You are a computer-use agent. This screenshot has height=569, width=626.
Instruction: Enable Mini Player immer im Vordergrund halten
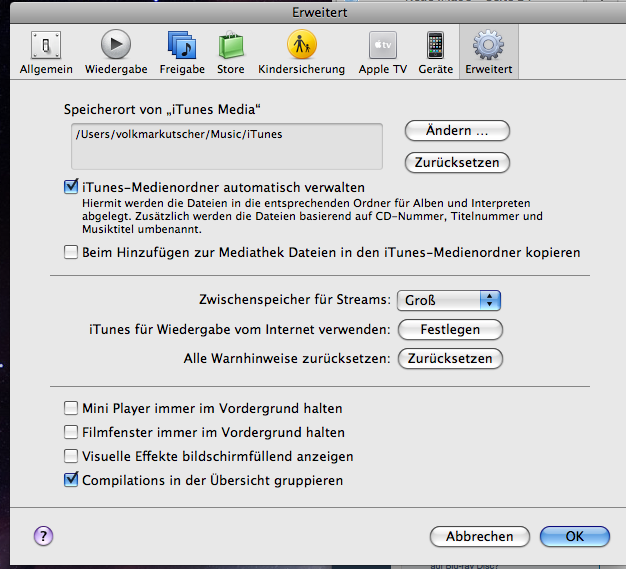[71, 408]
